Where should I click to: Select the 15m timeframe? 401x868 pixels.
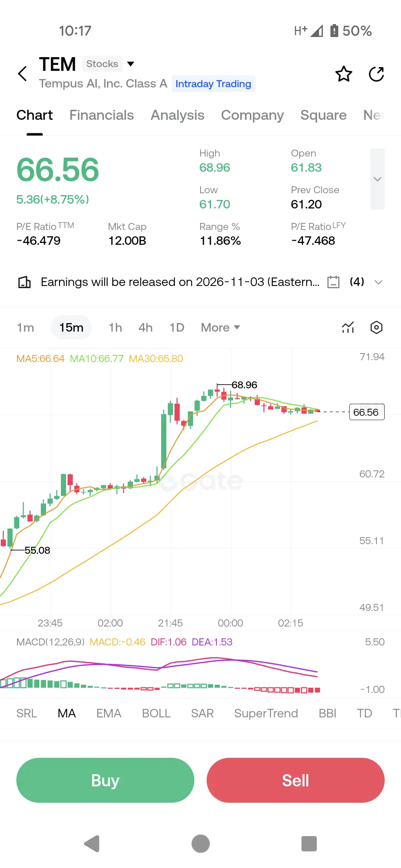click(71, 328)
